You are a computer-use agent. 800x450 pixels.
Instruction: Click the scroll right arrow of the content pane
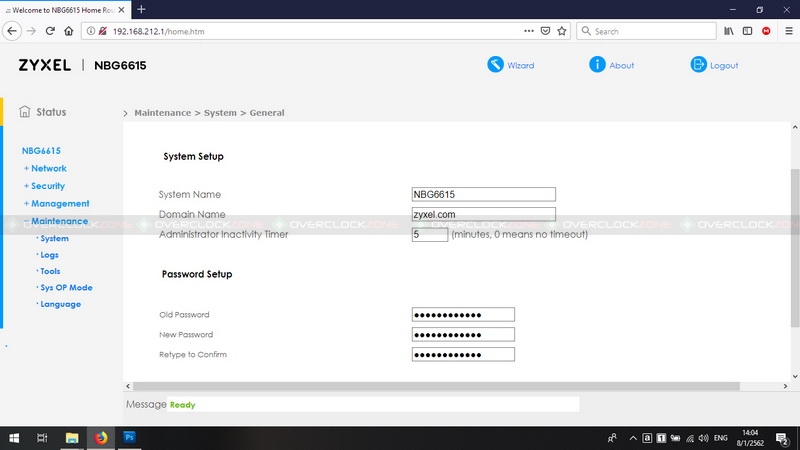[785, 386]
